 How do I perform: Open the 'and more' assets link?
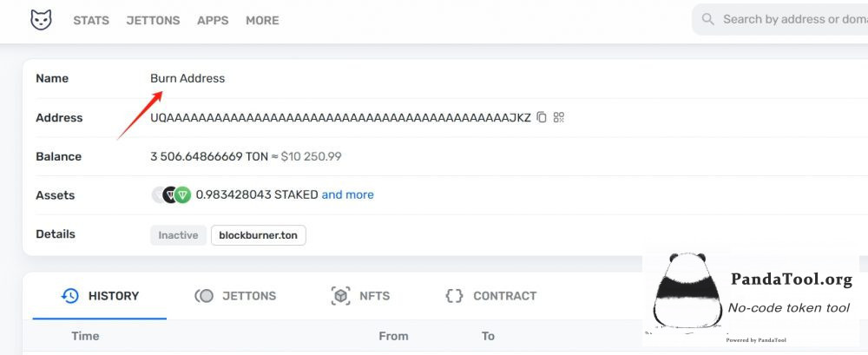point(348,195)
